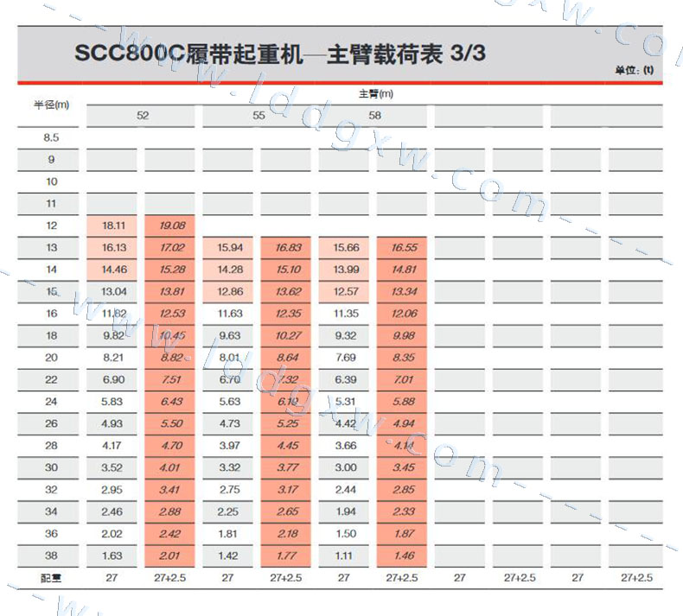Viewport: 683px width, 616px height.
Task: Click the value "11.35"
Action: tap(346, 314)
